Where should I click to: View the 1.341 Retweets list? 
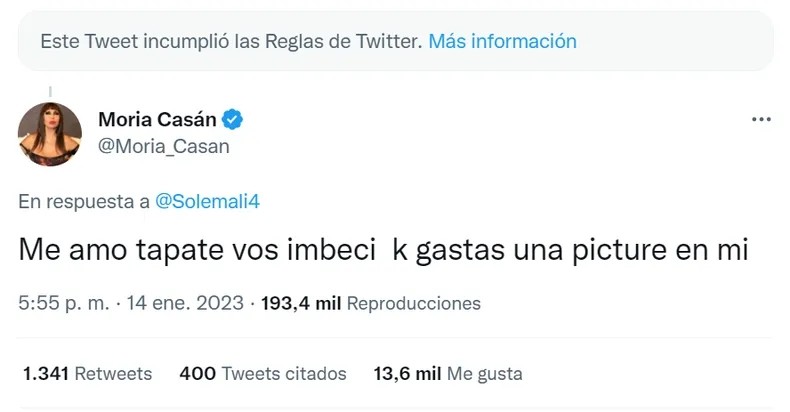[x=87, y=374]
